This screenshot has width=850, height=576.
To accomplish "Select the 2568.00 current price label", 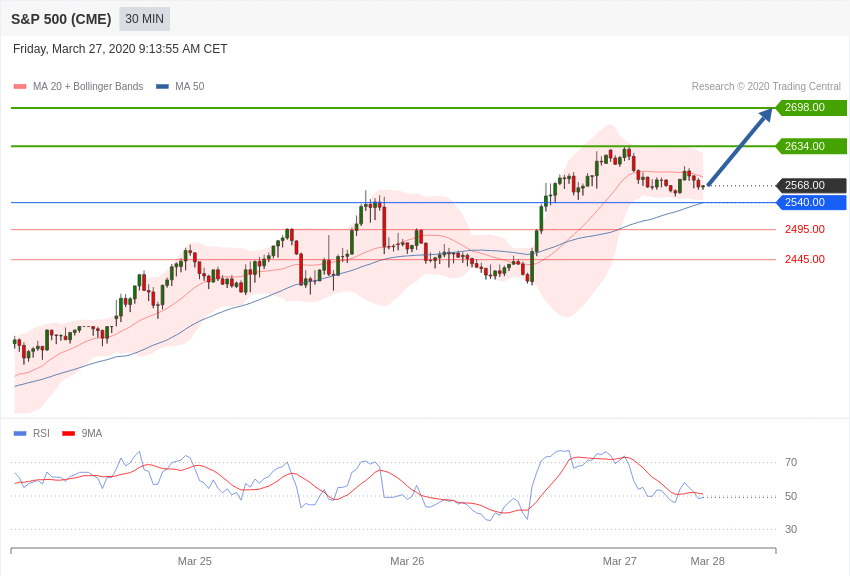I will tap(811, 185).
